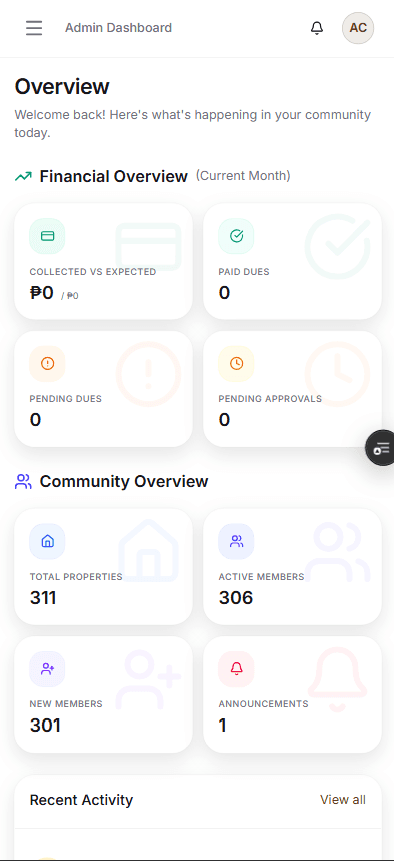
Task: Click the Recent Activity heading
Action: (x=81, y=800)
